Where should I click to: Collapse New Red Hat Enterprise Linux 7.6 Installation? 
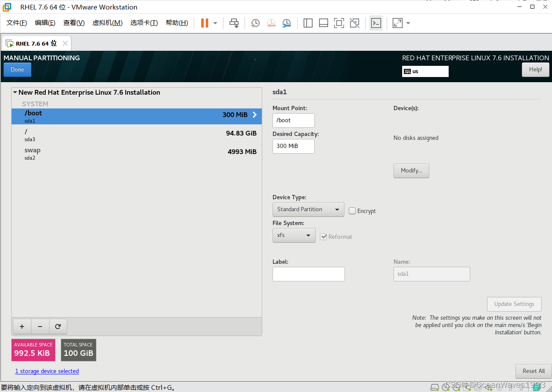pos(15,93)
